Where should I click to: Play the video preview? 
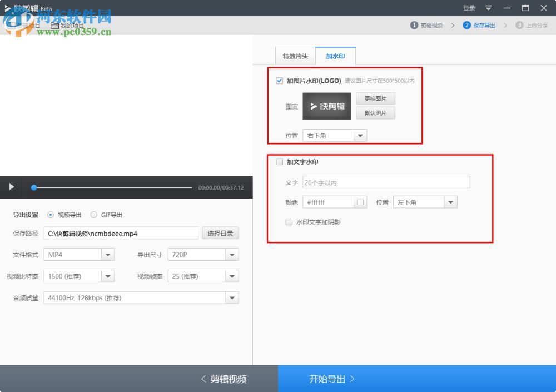pos(11,187)
